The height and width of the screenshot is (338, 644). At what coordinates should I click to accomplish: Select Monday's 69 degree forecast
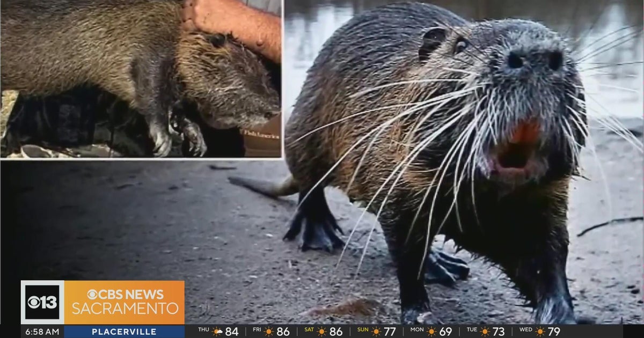[x=445, y=332]
